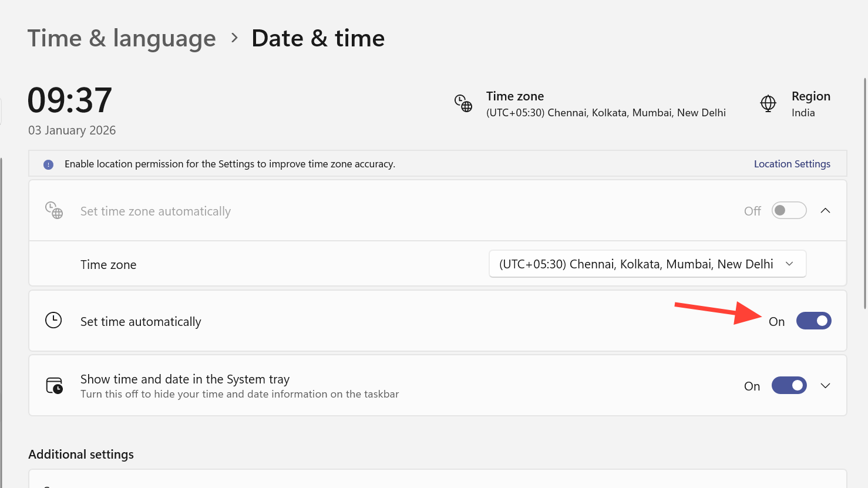Collapse the Set time zone automatically section
This screenshot has height=488, width=868.
tap(825, 210)
